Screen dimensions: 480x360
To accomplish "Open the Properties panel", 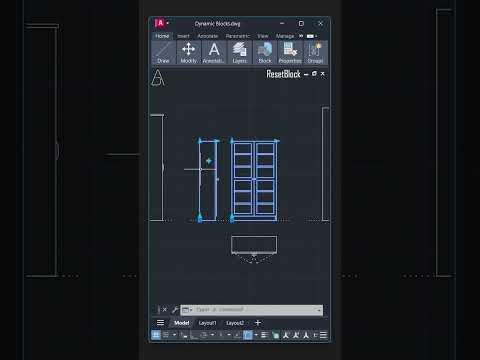I will (x=290, y=52).
